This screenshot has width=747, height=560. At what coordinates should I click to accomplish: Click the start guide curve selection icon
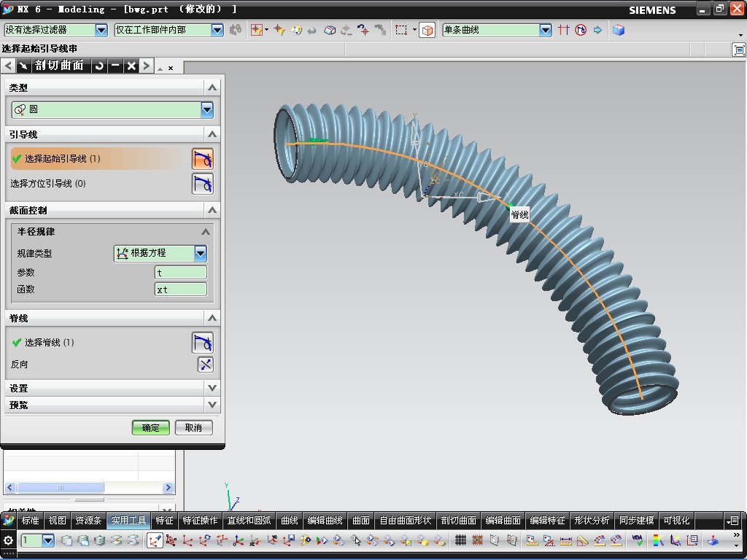coord(203,159)
